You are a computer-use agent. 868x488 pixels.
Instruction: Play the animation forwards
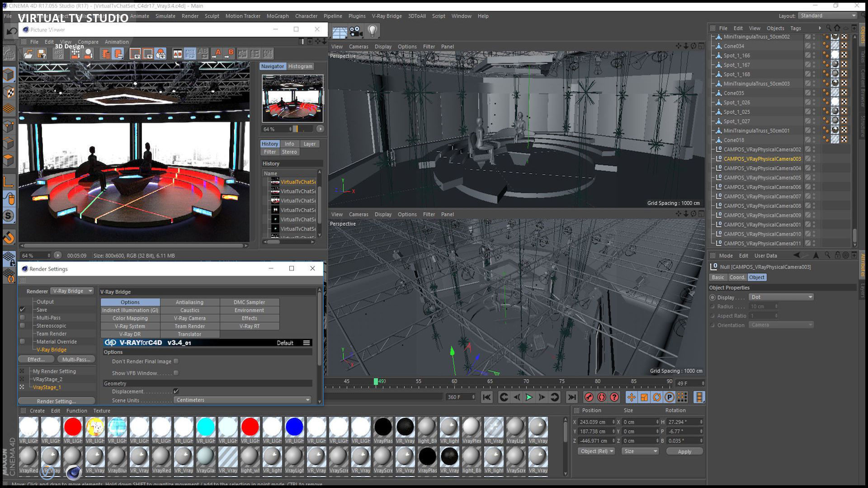pos(529,397)
